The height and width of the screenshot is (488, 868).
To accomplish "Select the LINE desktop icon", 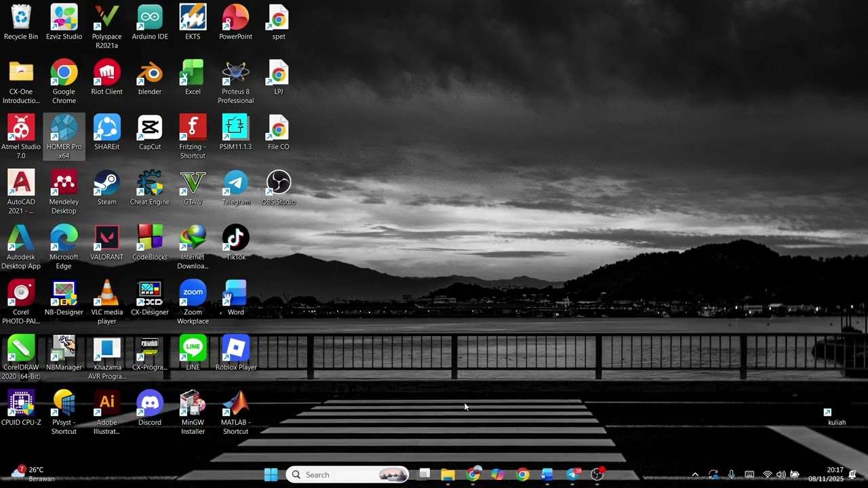I will click(x=193, y=353).
